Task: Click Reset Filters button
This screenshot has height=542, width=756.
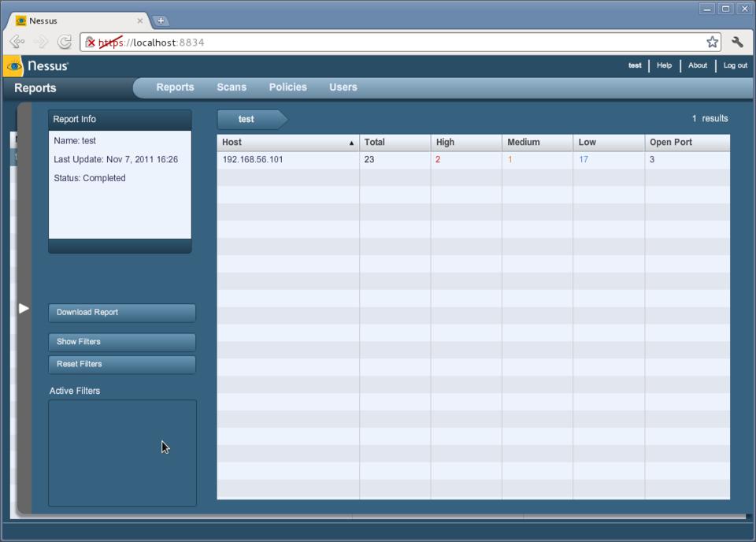Action: (121, 364)
